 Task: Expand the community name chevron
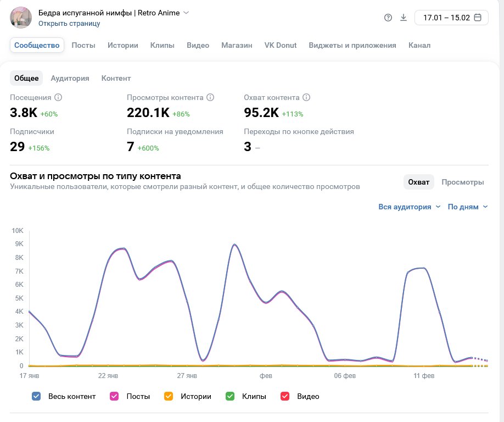(x=186, y=13)
